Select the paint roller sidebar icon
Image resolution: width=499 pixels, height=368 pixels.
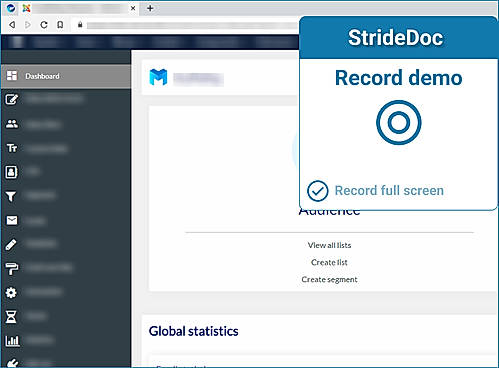12,268
